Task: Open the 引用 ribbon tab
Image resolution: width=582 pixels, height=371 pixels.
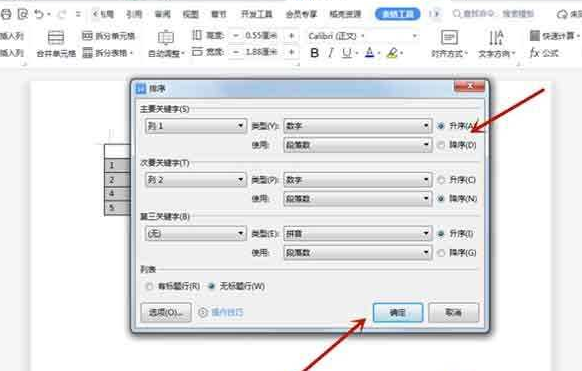Action: point(134,14)
